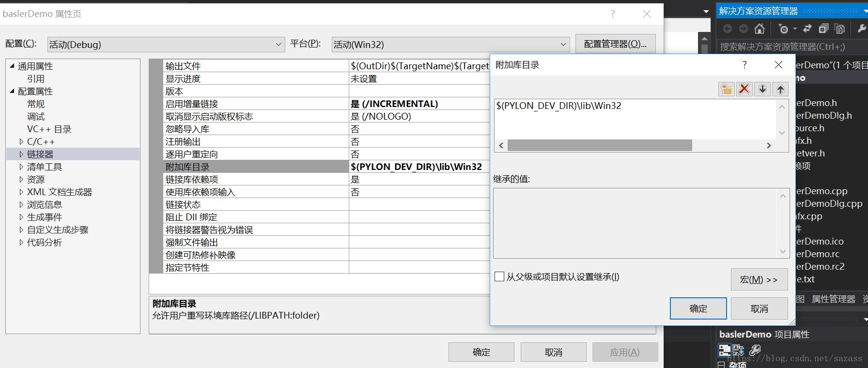The height and width of the screenshot is (368, 868).
Task: Move the library path line down
Action: point(762,89)
